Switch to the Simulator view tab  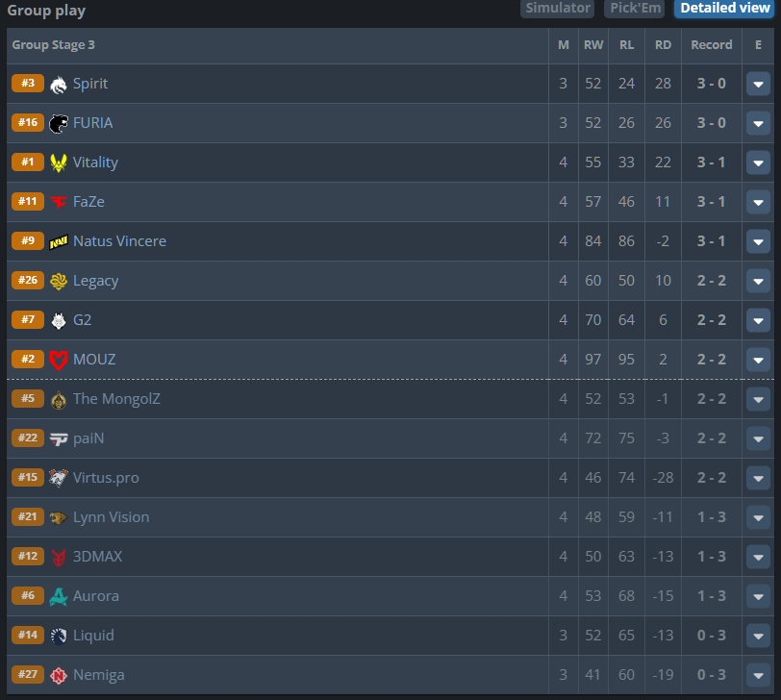coord(557,9)
